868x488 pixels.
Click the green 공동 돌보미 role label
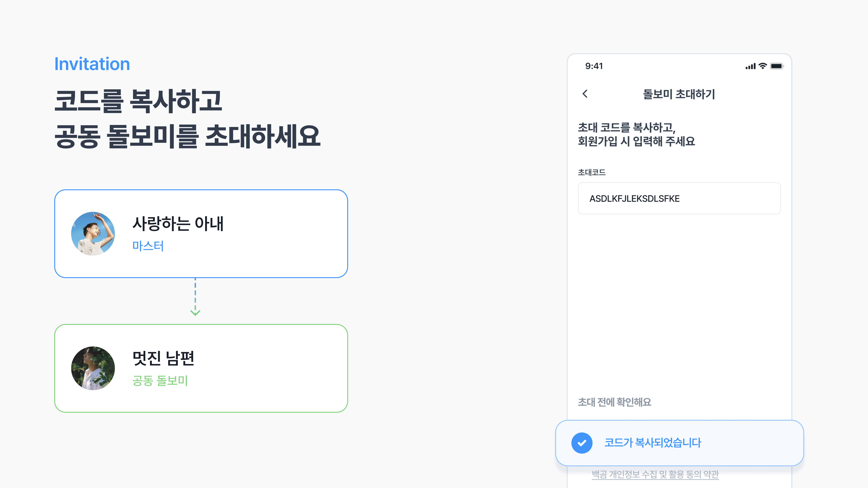[x=160, y=381]
